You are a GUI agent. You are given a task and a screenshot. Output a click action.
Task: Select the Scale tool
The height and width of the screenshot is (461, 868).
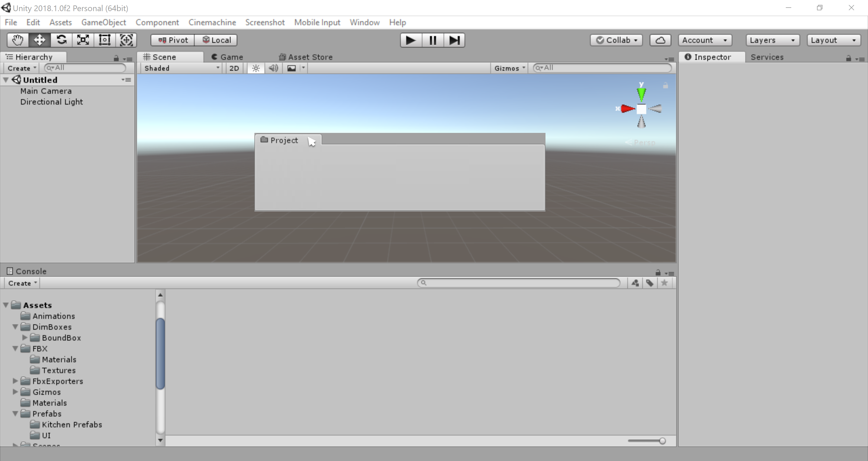coord(83,40)
